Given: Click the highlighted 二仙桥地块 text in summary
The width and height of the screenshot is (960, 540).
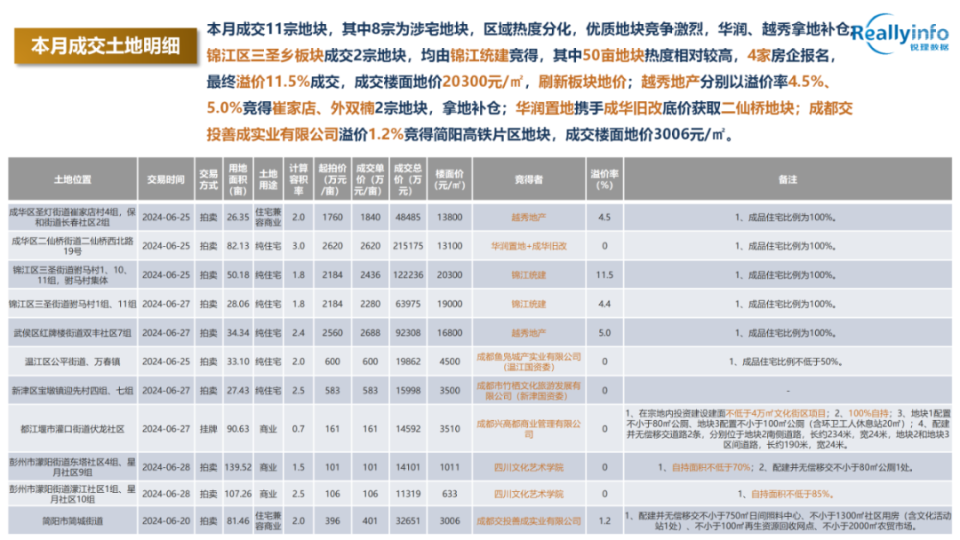Looking at the screenshot, I should click(758, 108).
